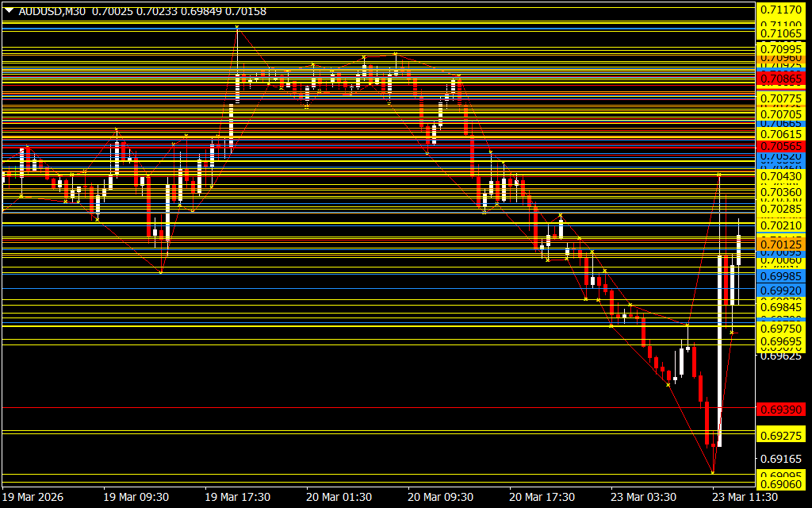Screen dimensions: 812x508
Task: Click the 23 Mar 03:30 time label
Action: click(642, 497)
